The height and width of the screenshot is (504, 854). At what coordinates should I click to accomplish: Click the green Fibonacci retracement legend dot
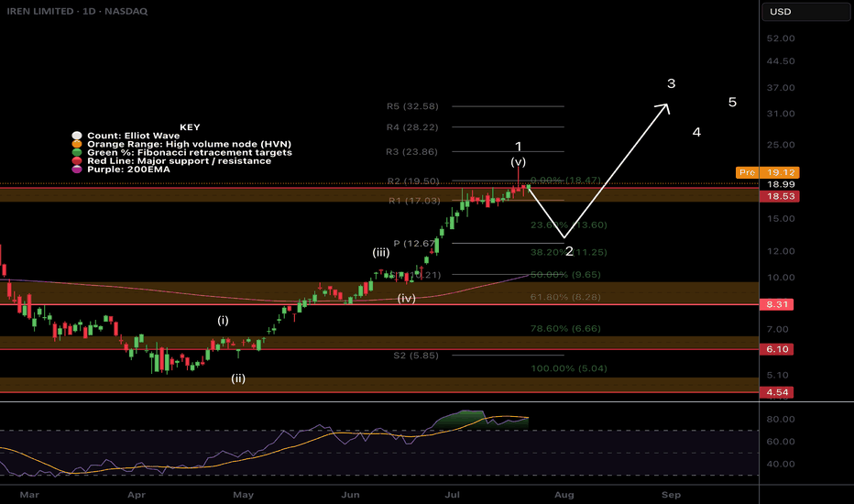tap(77, 152)
